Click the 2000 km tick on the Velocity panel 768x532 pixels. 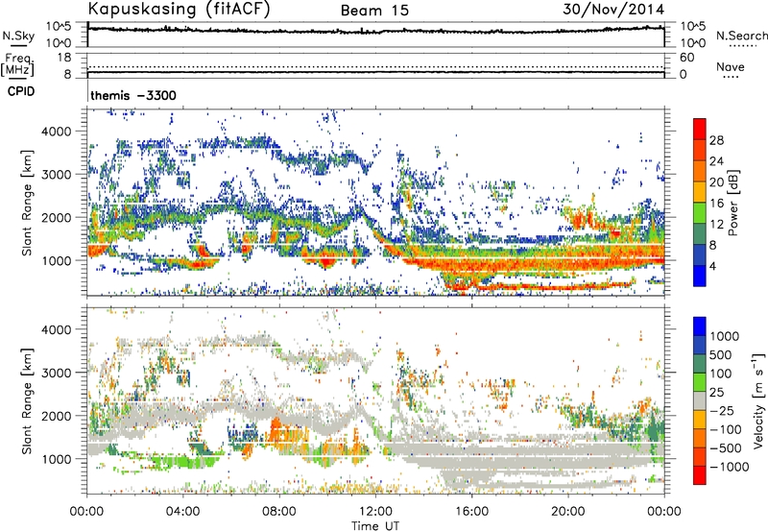[57, 416]
